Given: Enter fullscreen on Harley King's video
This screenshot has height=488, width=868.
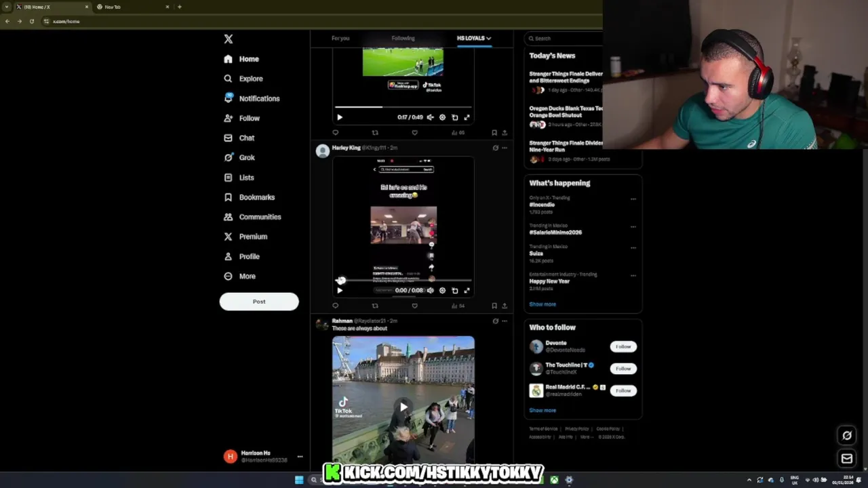Looking at the screenshot, I should click(x=467, y=290).
